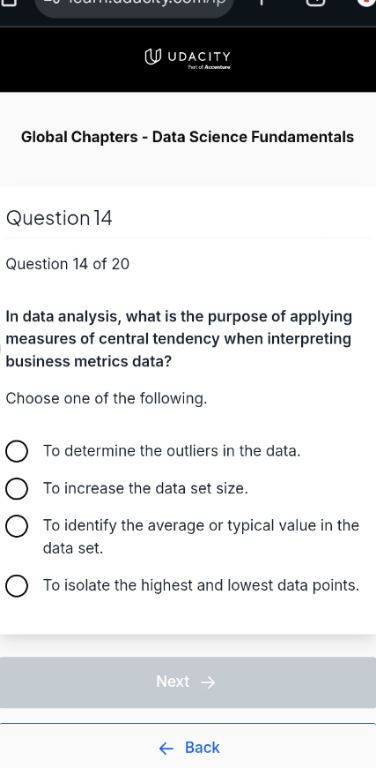Open the browser tab switcher icon

316,2
